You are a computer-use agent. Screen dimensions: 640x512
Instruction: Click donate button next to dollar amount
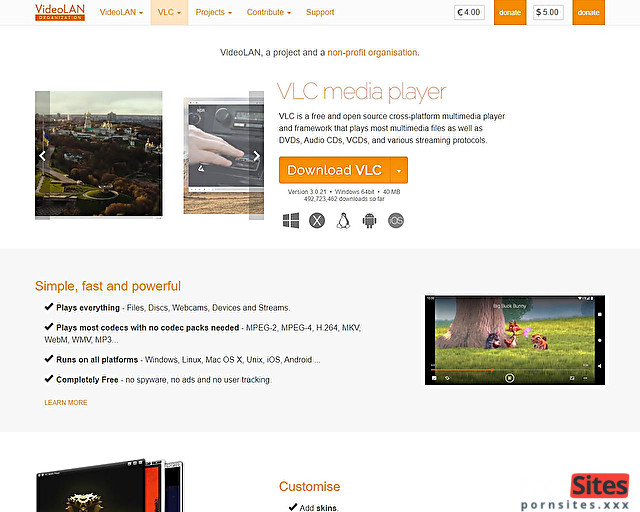588,12
